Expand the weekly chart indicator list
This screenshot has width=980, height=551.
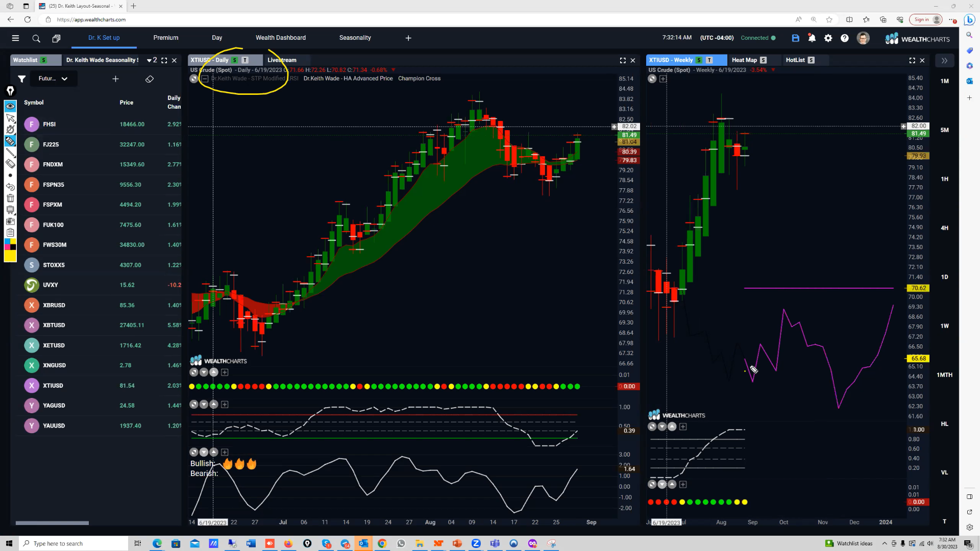(663, 79)
